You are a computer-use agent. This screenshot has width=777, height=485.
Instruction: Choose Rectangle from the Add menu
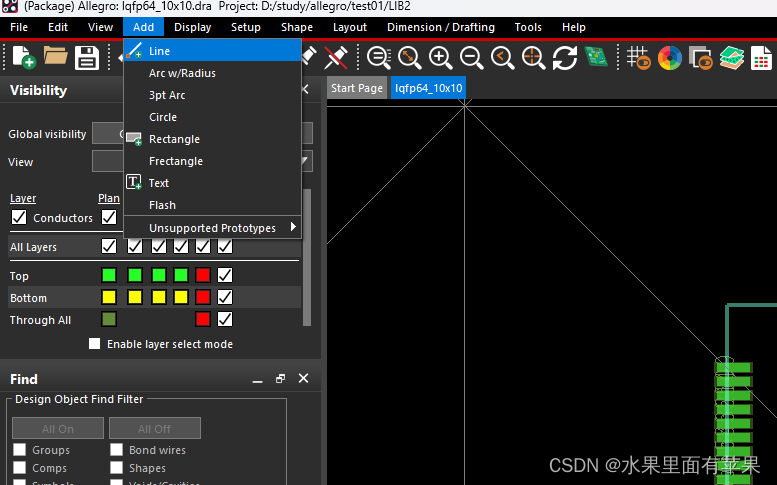pyautogui.click(x=174, y=139)
